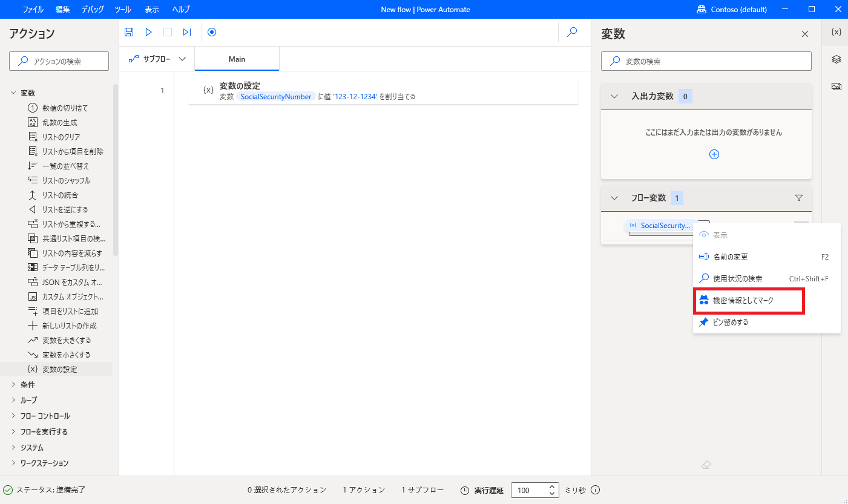
Task: Open the Images sidebar icon
Action: (x=836, y=87)
